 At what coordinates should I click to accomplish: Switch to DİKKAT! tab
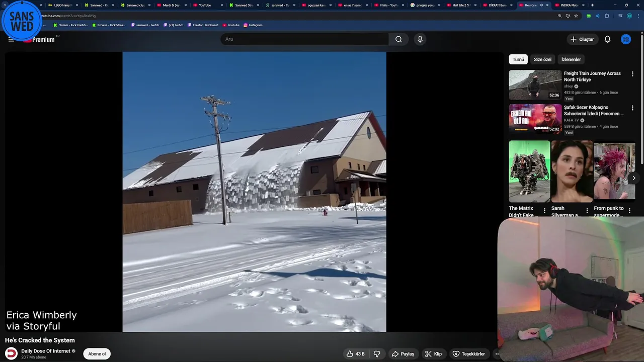497,5
